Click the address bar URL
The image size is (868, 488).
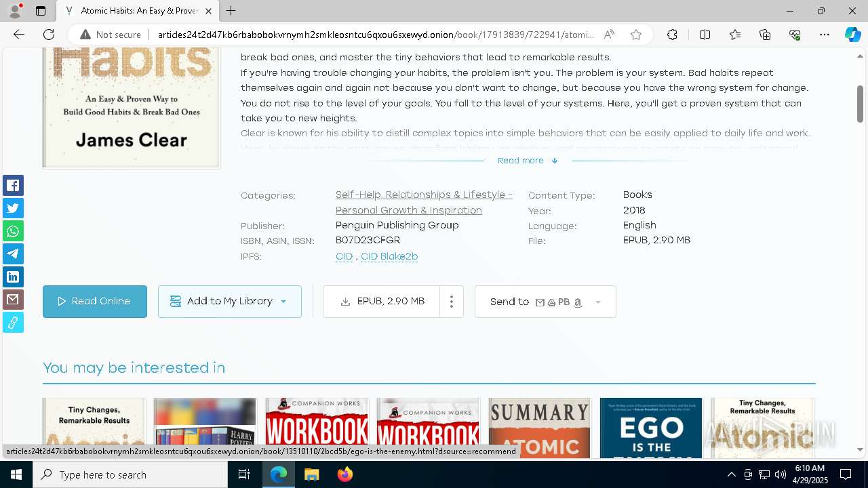point(376,35)
